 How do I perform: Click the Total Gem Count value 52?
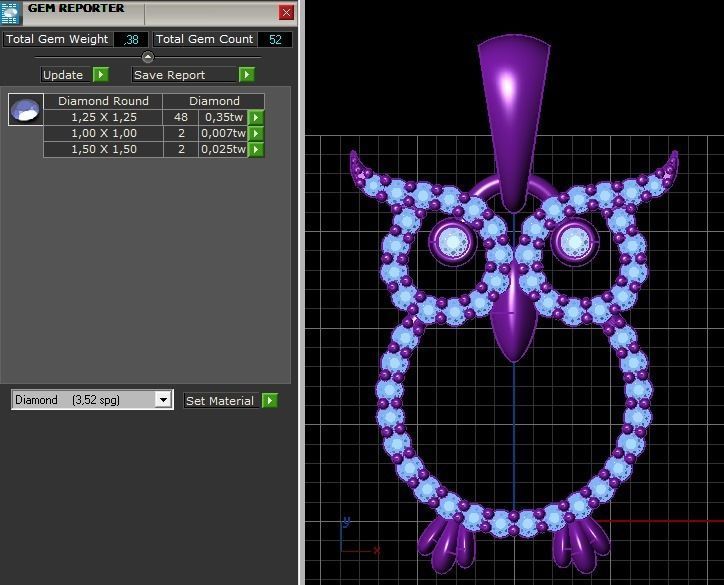pos(275,40)
